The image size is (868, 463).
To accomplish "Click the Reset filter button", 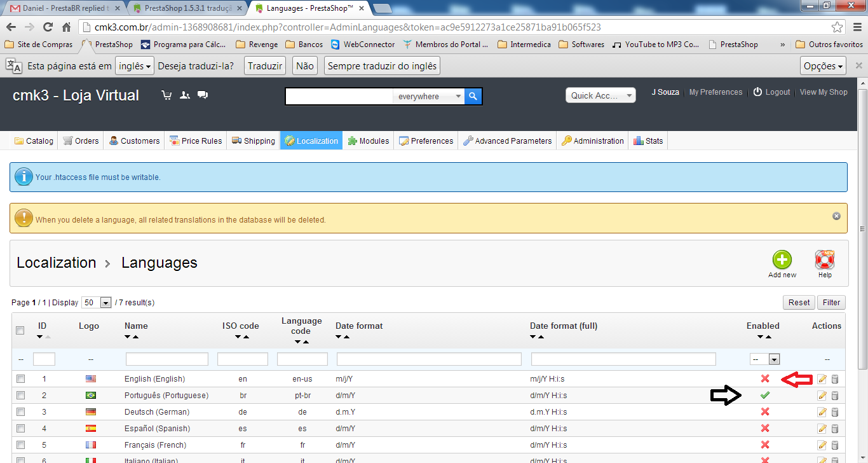I will tap(799, 303).
